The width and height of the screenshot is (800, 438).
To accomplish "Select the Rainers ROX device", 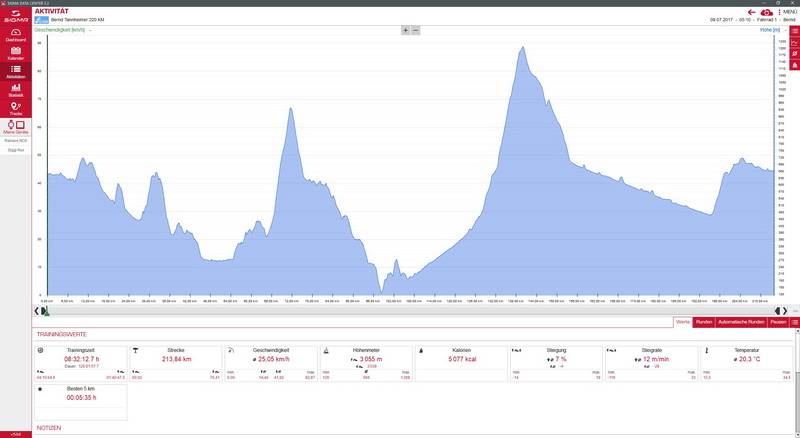I will [16, 141].
